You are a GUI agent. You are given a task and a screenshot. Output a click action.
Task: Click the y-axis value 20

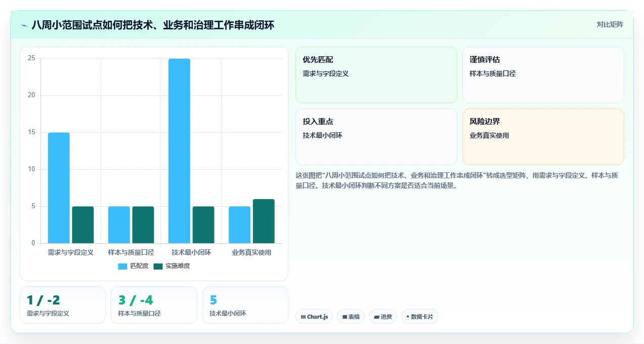point(31,95)
